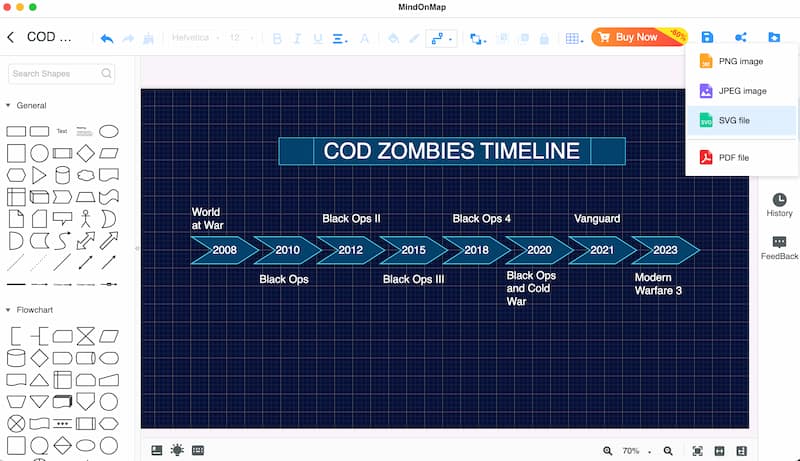Pick the crossed circle Flowchart shape

coord(16,423)
